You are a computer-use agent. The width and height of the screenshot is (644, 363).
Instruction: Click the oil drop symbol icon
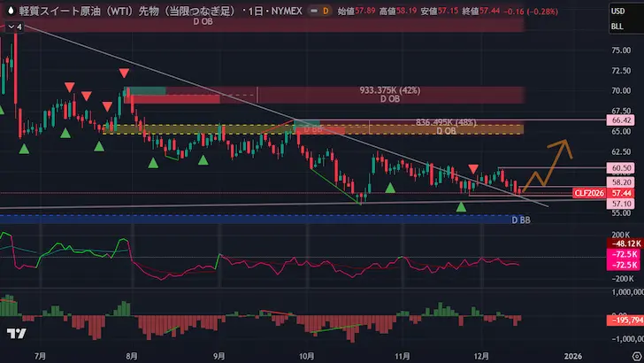click(10, 10)
